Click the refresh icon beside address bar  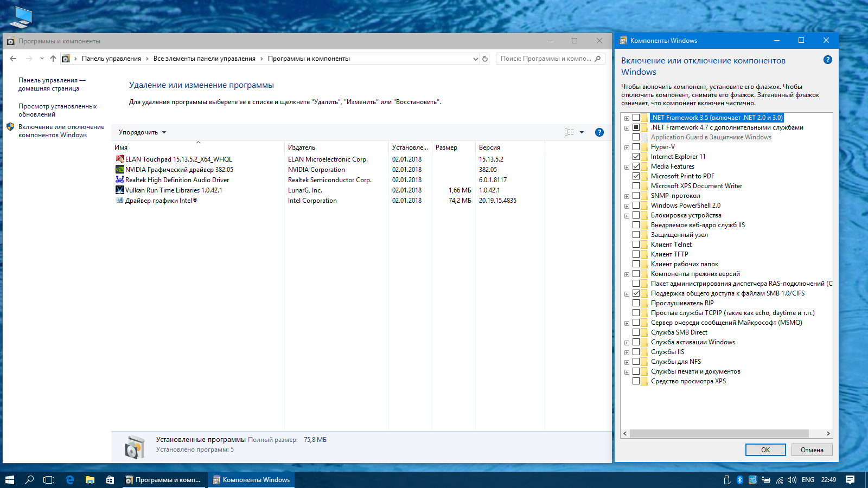(485, 59)
